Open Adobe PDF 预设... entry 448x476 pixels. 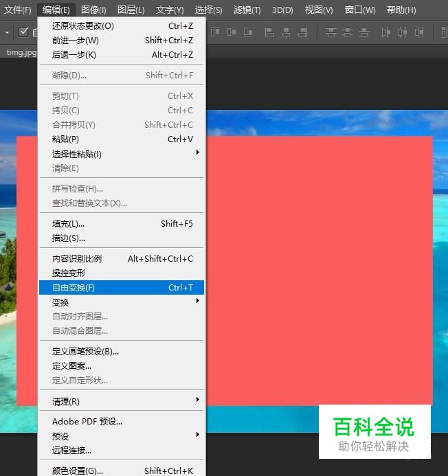[122, 422]
